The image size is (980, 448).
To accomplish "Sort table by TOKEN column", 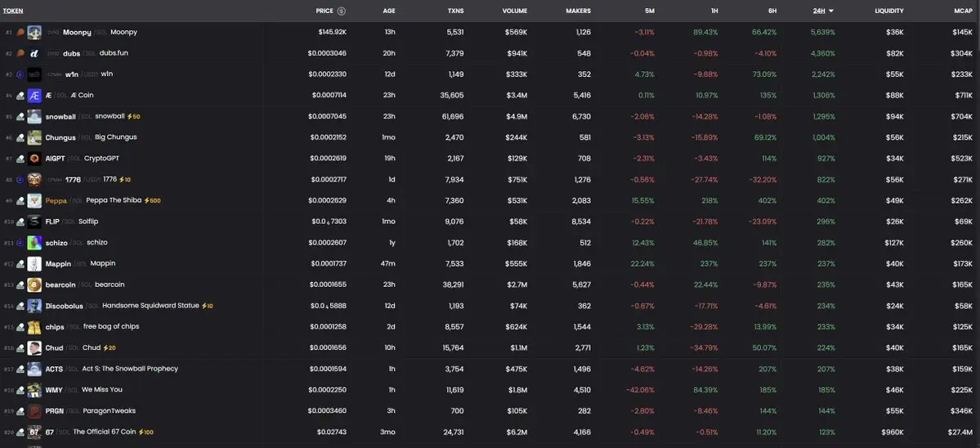I will tap(13, 11).
